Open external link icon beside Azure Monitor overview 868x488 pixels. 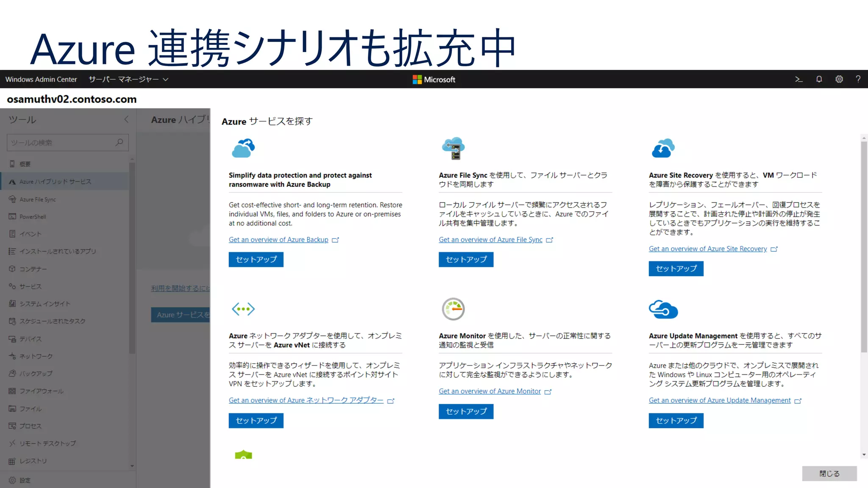pos(548,391)
